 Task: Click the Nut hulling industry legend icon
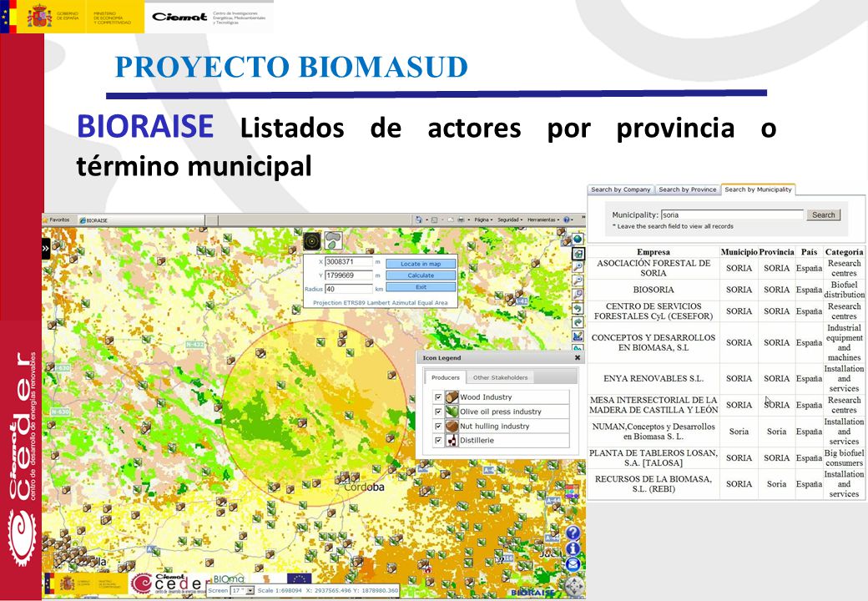click(452, 426)
